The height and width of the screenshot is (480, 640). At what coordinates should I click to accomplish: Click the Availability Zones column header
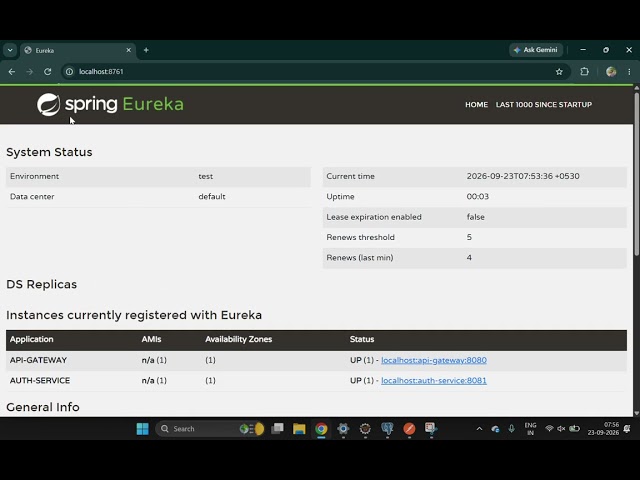(238, 339)
